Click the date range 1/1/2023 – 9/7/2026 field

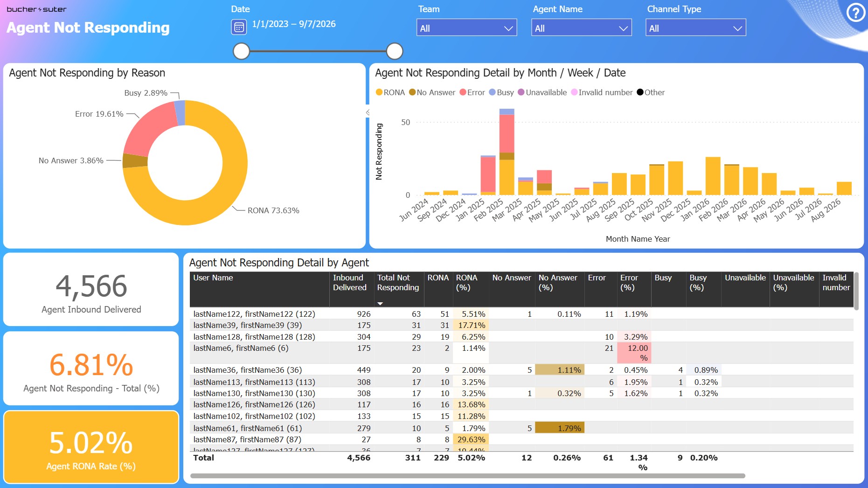tap(294, 24)
